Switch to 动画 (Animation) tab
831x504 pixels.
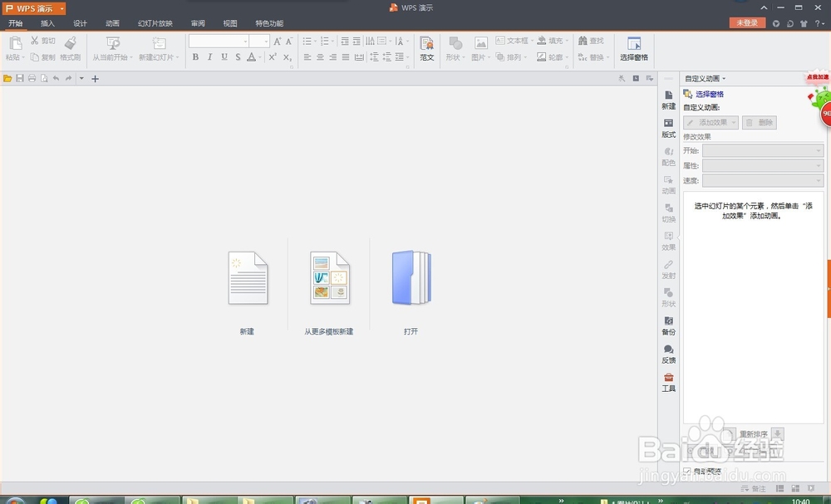tap(112, 23)
